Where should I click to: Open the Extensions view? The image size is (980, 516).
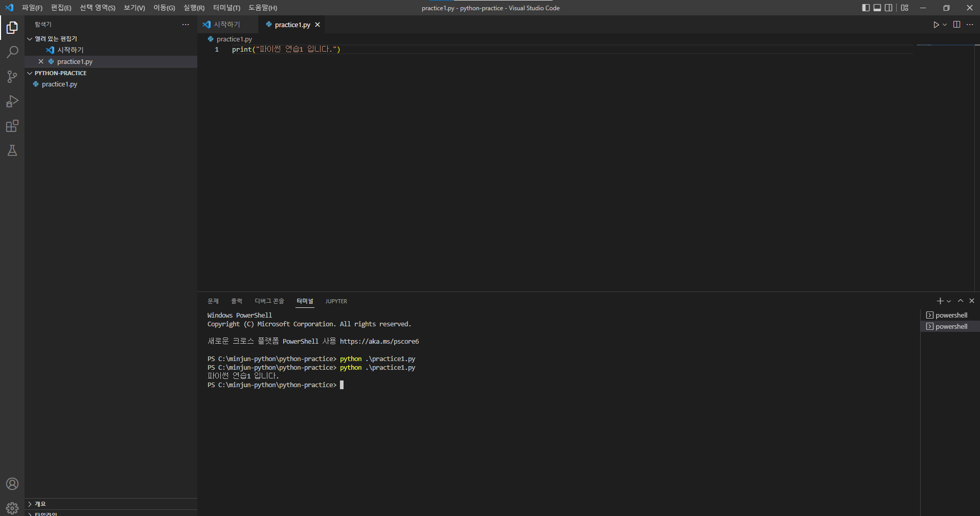12,126
